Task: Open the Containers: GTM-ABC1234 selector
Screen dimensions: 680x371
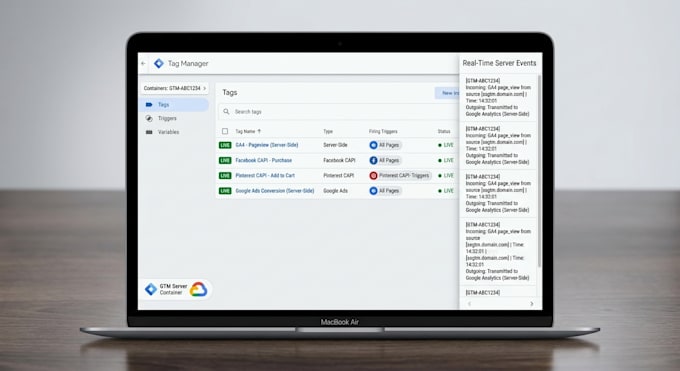Action: [x=174, y=88]
